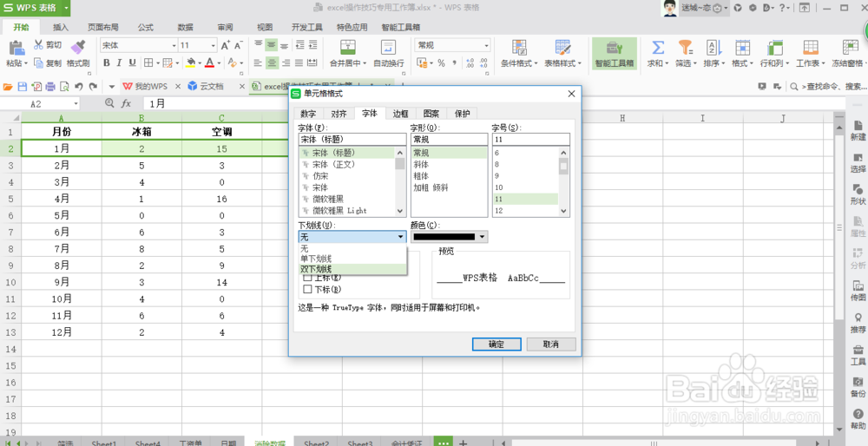Click the black color swatch in the dialog
This screenshot has width=868, height=446.
(444, 237)
